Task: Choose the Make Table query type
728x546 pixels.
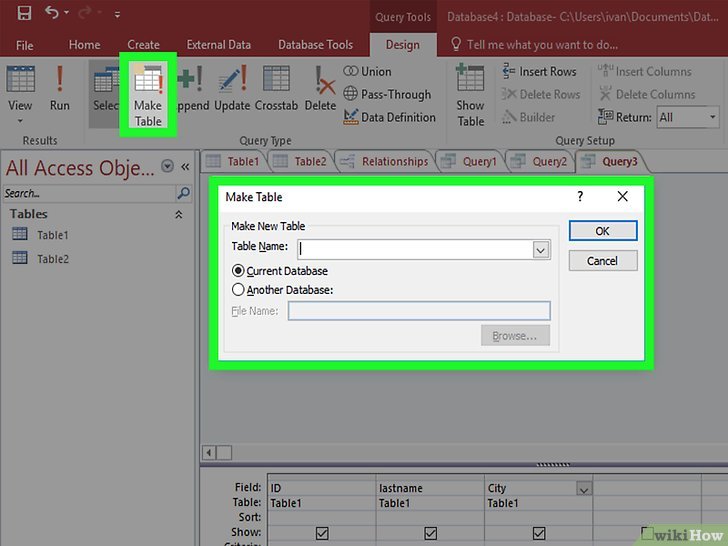Action: 148,95
